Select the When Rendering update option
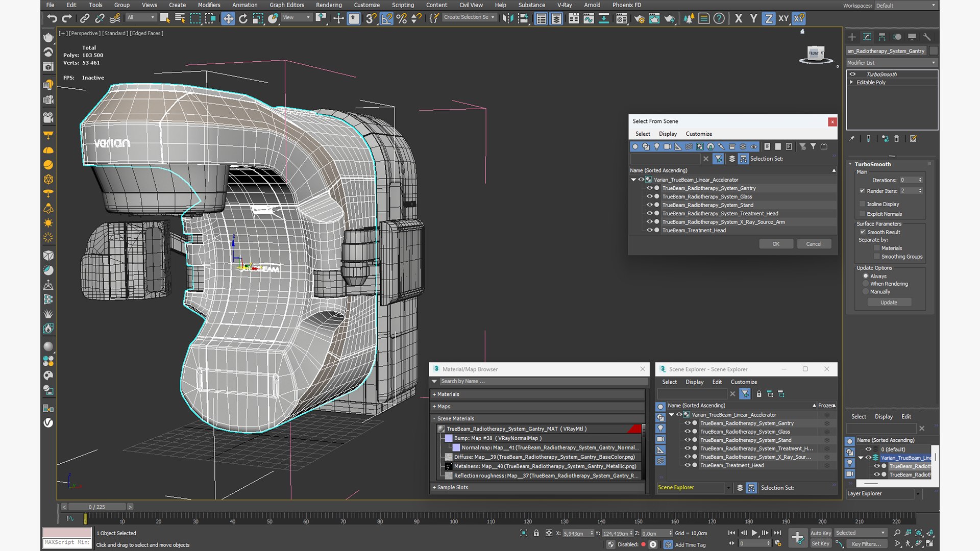Image resolution: width=980 pixels, height=551 pixels. point(866,284)
